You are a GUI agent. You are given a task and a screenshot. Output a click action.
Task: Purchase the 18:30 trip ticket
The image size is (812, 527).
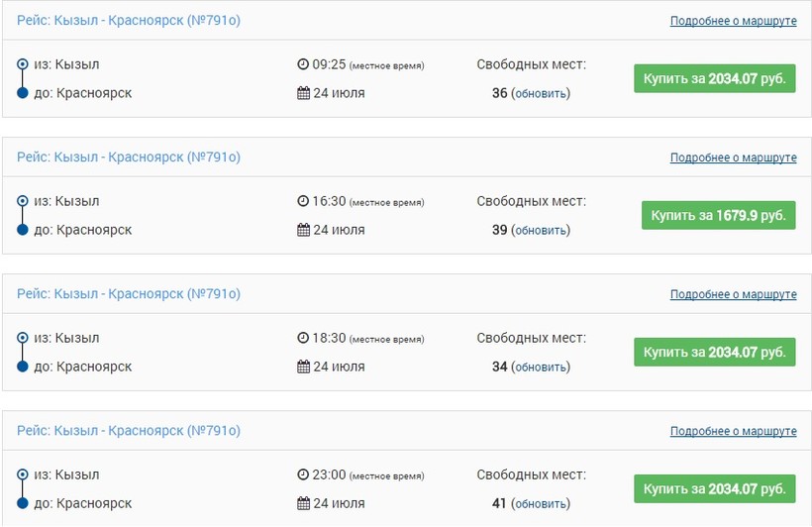tap(714, 352)
